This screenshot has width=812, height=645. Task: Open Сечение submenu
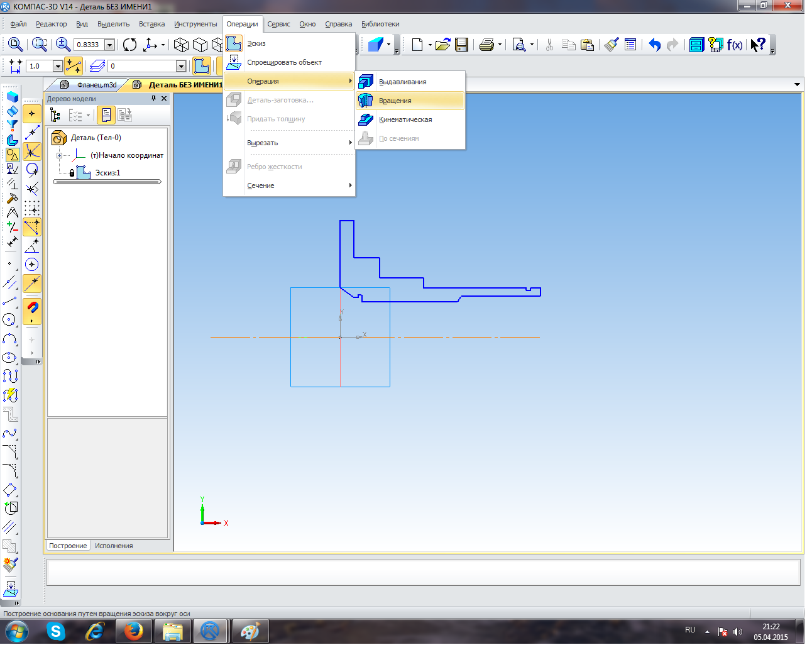tap(290, 185)
